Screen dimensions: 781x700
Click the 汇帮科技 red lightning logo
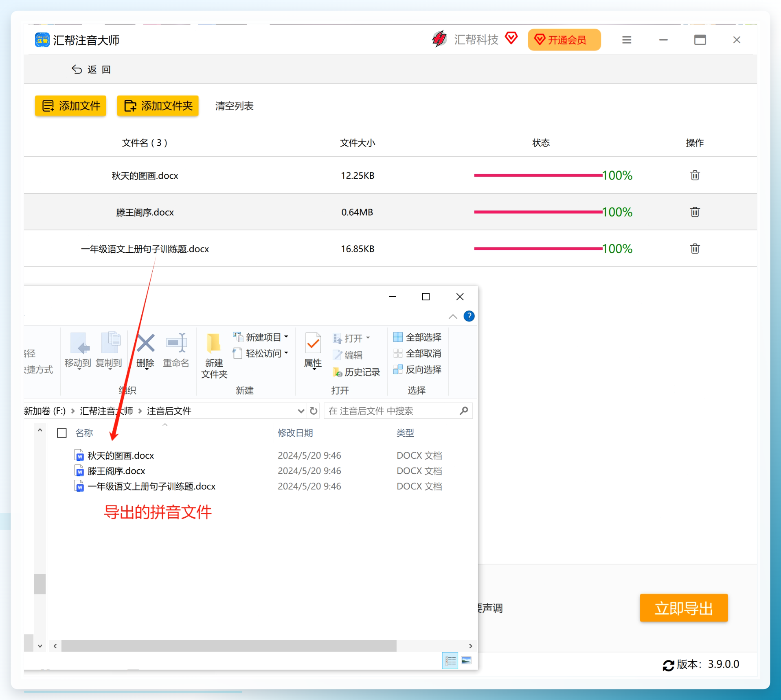point(439,39)
